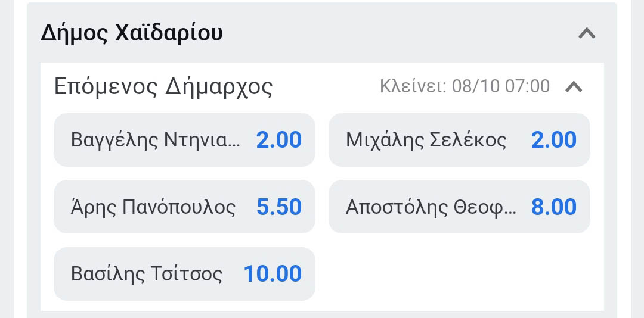644x318 pixels.
Task: Collapse the Δήμος Χαϊδαρίου section chevron
Action: (x=587, y=33)
